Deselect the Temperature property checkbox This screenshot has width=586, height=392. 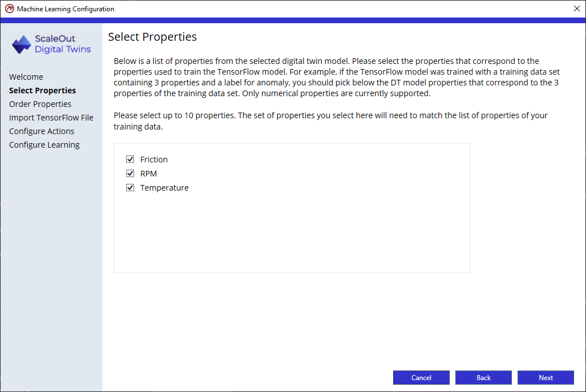(130, 188)
